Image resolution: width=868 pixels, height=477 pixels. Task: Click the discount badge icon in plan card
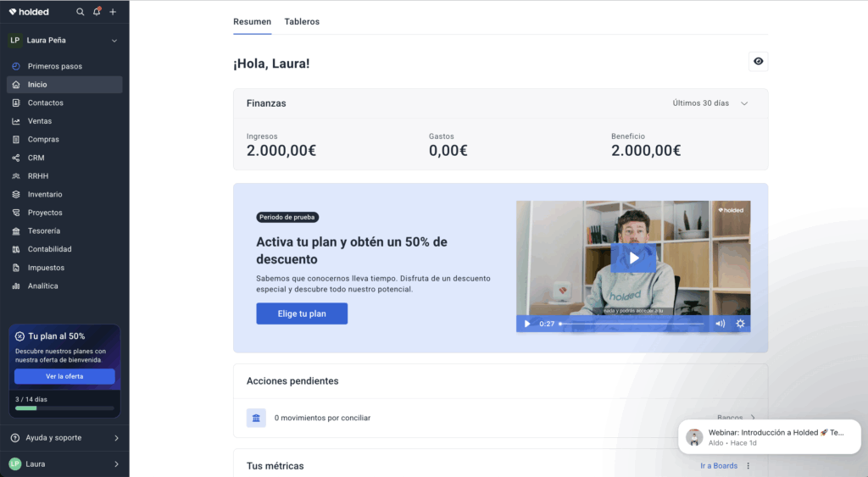click(x=20, y=336)
